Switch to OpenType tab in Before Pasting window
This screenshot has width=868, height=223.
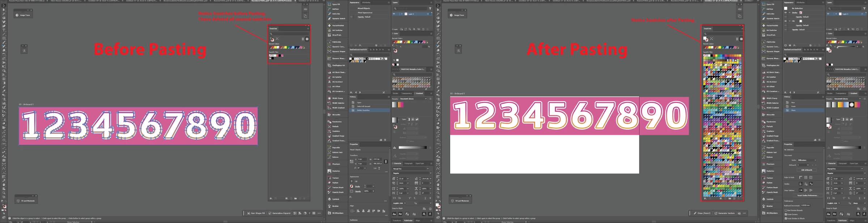[420, 163]
